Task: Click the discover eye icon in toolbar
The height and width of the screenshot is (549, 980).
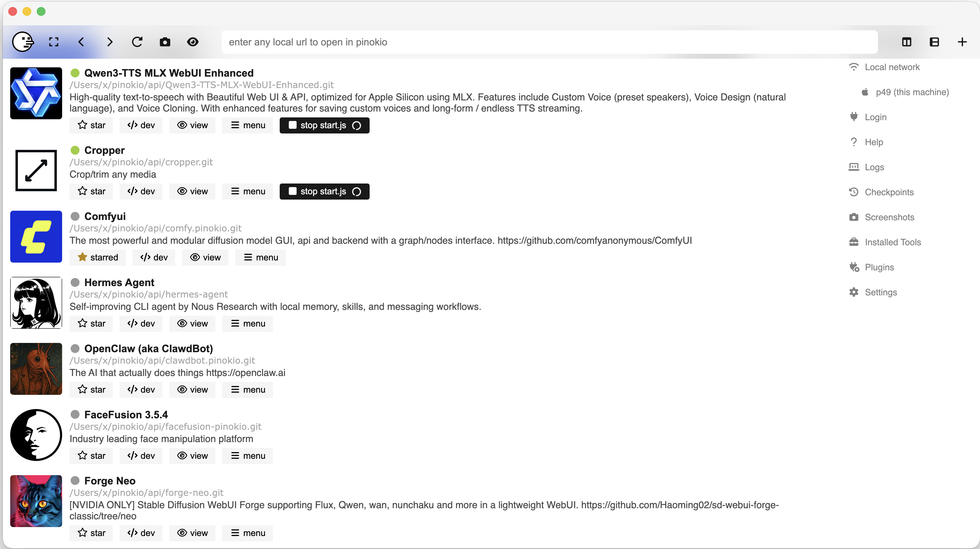Action: (193, 42)
